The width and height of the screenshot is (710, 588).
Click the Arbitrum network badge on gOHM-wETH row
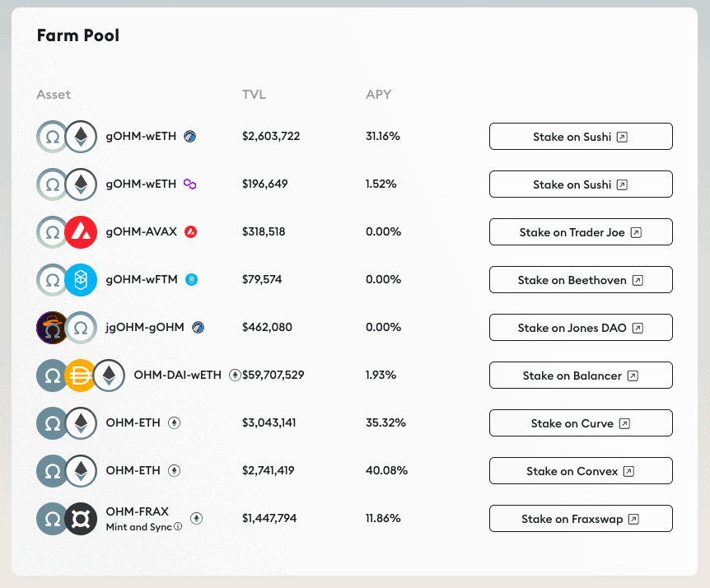point(191,137)
